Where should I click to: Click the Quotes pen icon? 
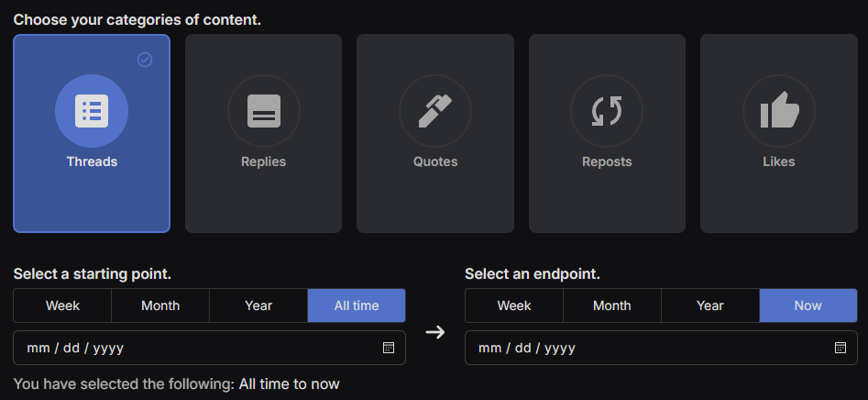[435, 111]
